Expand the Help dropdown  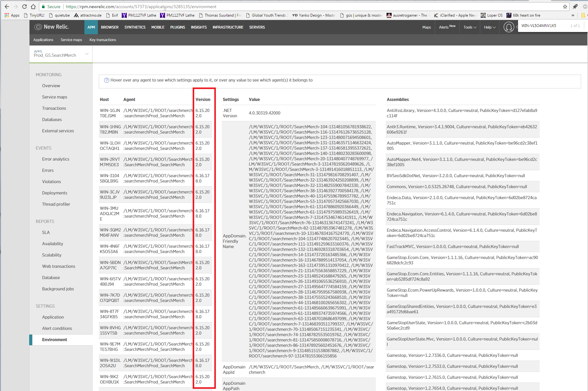coord(490,27)
